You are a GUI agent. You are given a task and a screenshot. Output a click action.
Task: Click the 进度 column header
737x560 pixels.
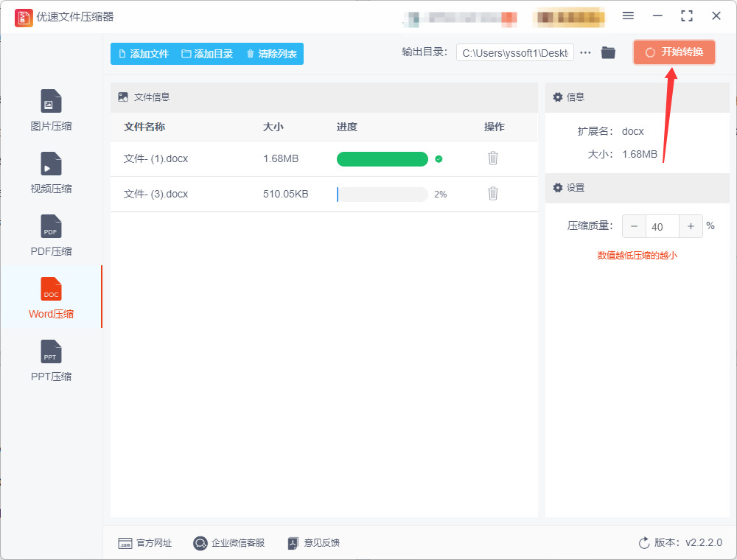[x=347, y=127]
